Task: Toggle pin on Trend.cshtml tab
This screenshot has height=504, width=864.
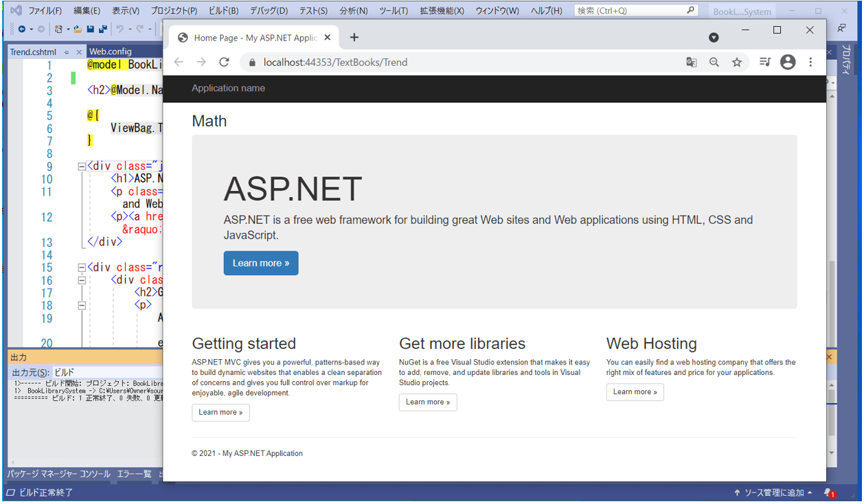Action: click(x=67, y=52)
